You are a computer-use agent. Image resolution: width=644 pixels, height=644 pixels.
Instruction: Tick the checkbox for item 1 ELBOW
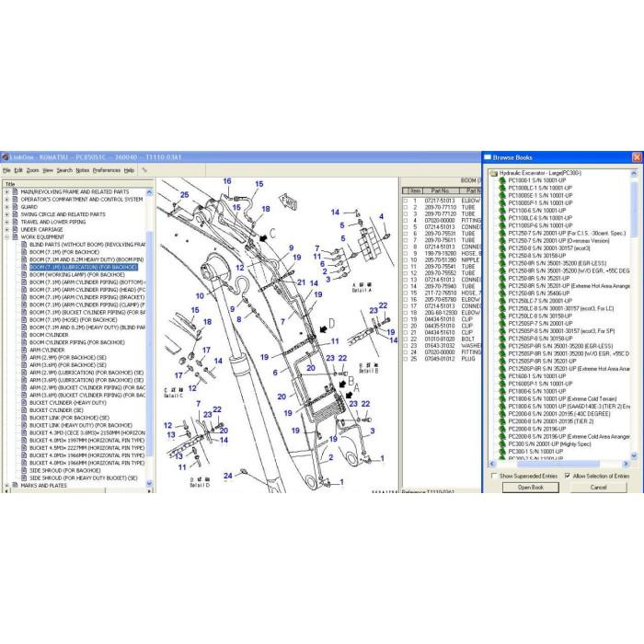coord(406,201)
